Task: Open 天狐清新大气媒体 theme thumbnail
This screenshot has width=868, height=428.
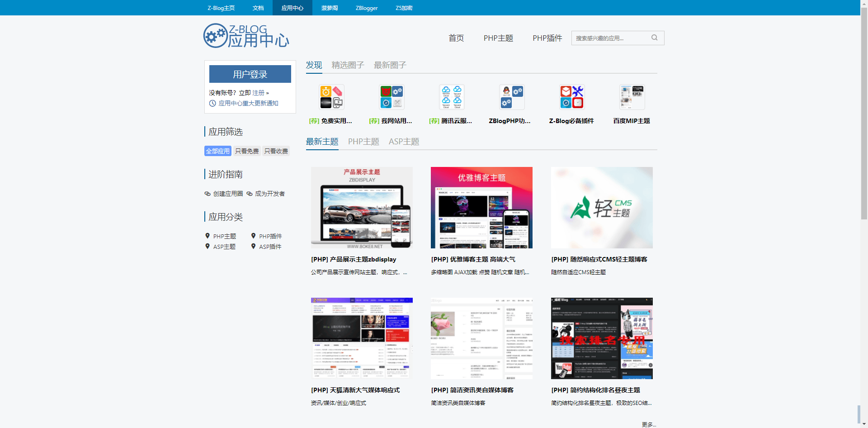Action: [362, 338]
